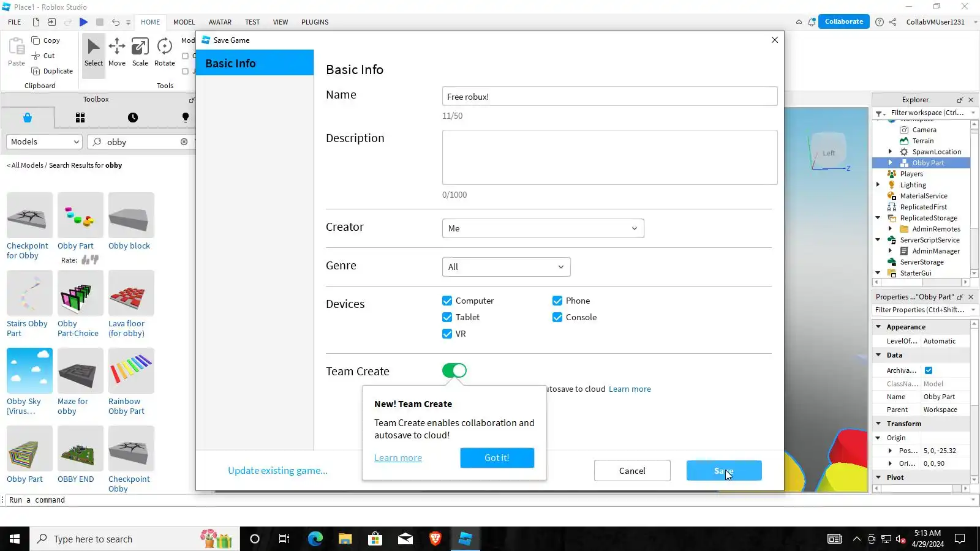Screen dimensions: 980x551
Task: Collapse the ReplicatedStorage node in Explorer
Action: pos(878,218)
